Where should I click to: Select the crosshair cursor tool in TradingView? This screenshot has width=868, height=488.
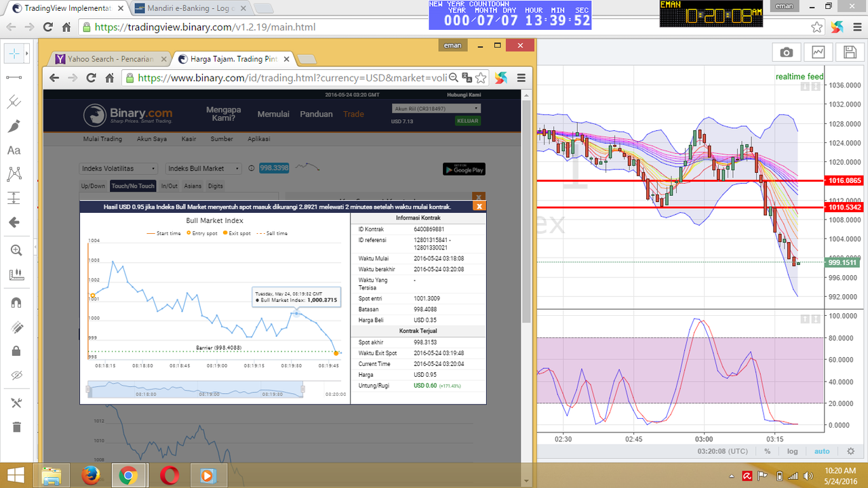[14, 52]
